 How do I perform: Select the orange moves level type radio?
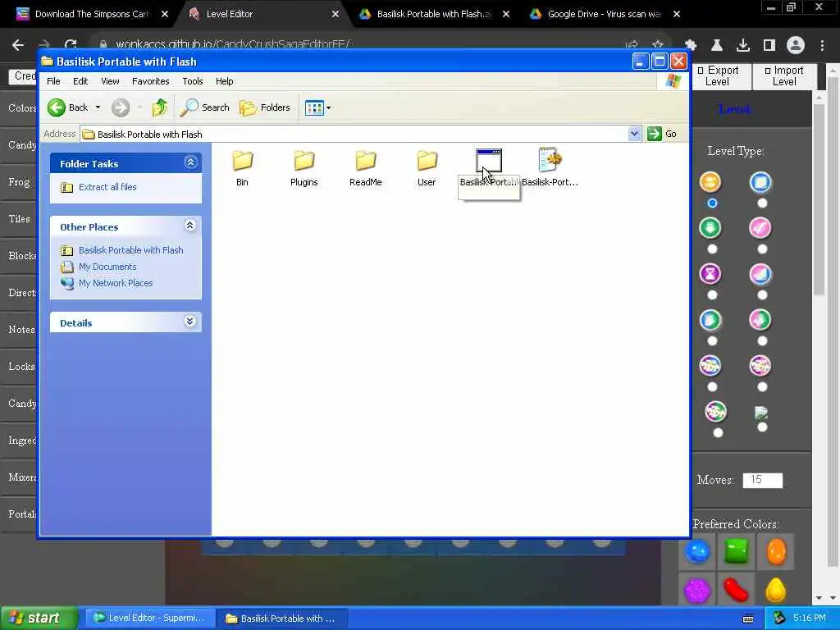point(712,203)
